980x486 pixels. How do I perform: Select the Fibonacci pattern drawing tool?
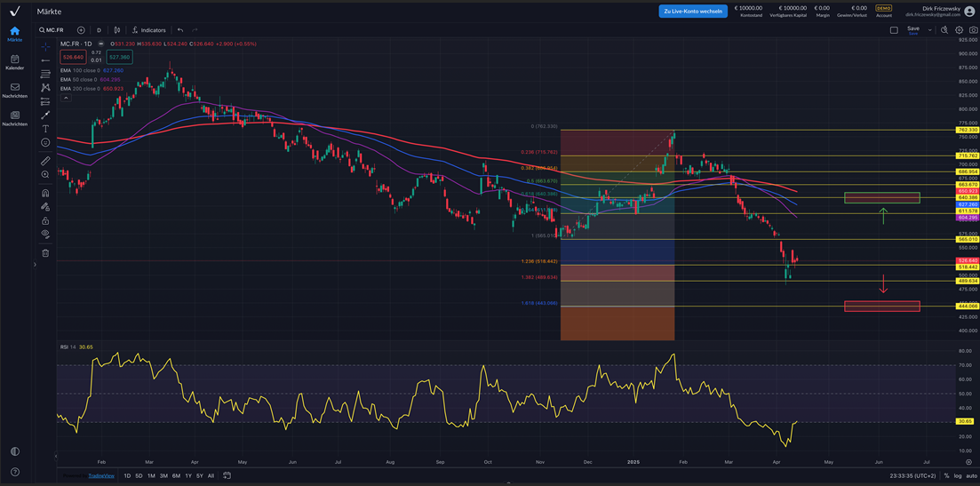pos(45,75)
